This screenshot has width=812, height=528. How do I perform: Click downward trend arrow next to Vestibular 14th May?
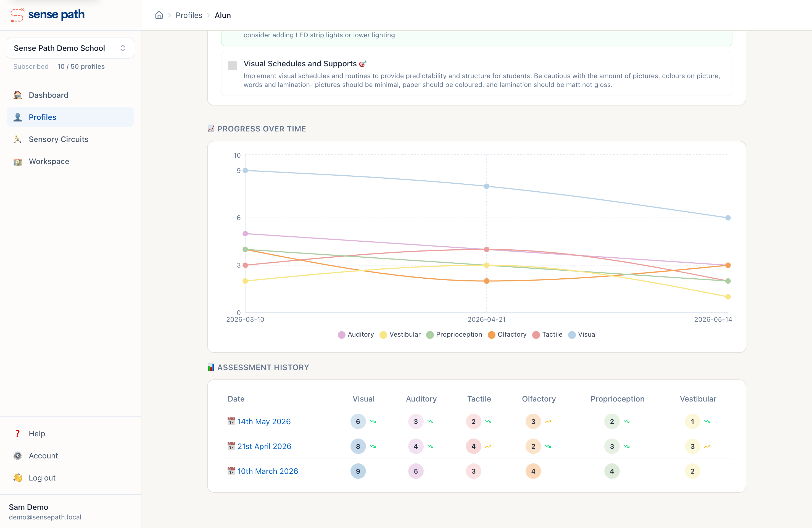(x=707, y=422)
